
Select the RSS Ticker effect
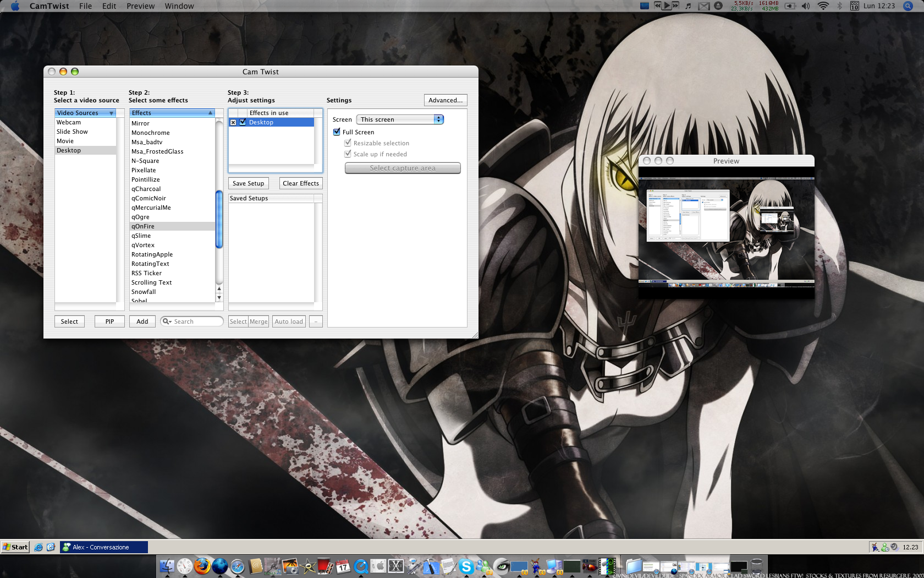(x=172, y=273)
